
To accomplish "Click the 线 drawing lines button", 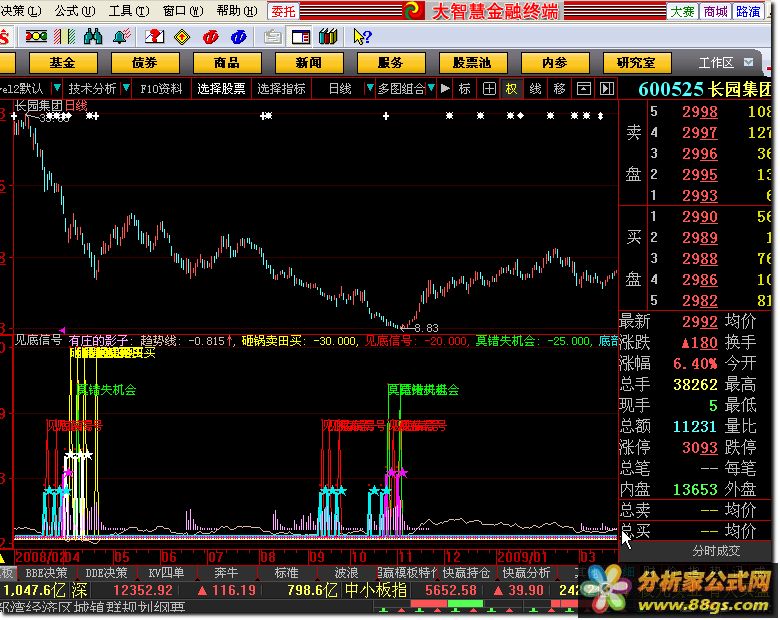I will [535, 89].
